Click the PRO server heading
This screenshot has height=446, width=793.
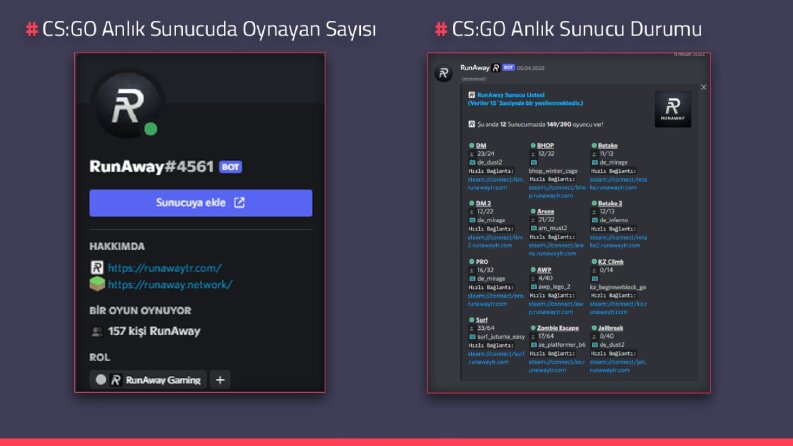pyautogui.click(x=482, y=262)
